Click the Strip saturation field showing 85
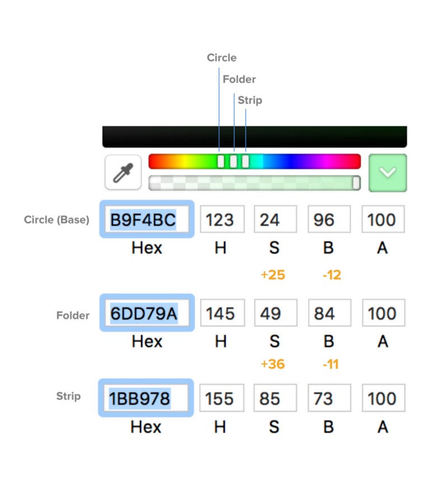Screen dimensions: 448x499 [x=275, y=398]
